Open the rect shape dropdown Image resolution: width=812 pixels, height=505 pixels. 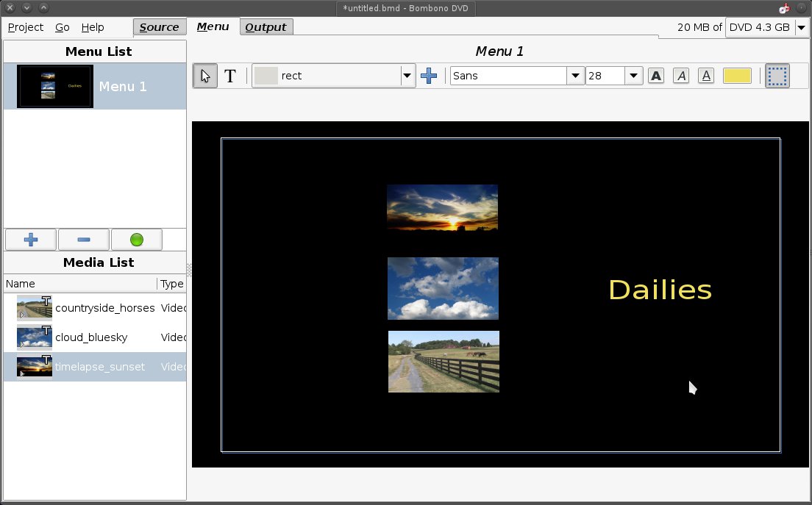pos(407,76)
